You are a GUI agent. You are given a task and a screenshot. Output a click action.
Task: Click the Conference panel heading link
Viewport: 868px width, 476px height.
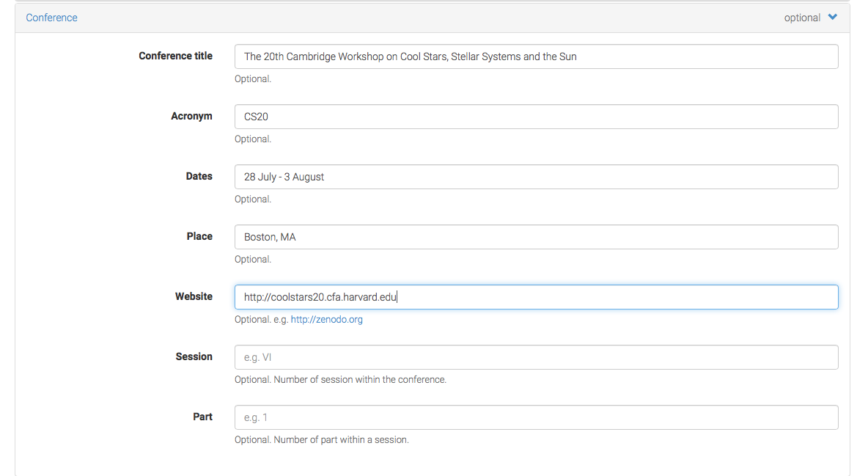click(51, 18)
